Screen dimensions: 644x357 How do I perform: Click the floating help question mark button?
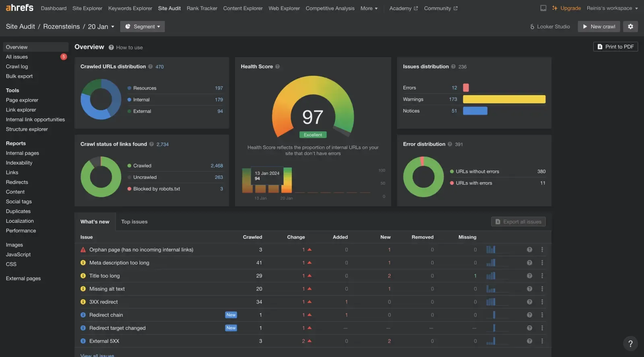[630, 344]
